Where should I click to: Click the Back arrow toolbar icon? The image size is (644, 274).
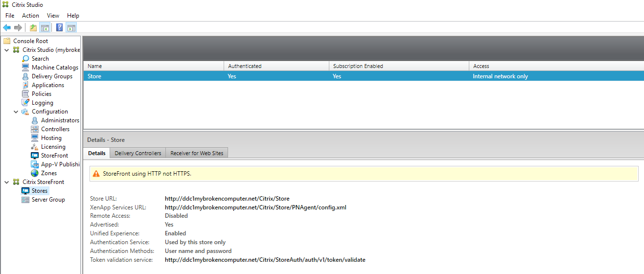[x=7, y=27]
